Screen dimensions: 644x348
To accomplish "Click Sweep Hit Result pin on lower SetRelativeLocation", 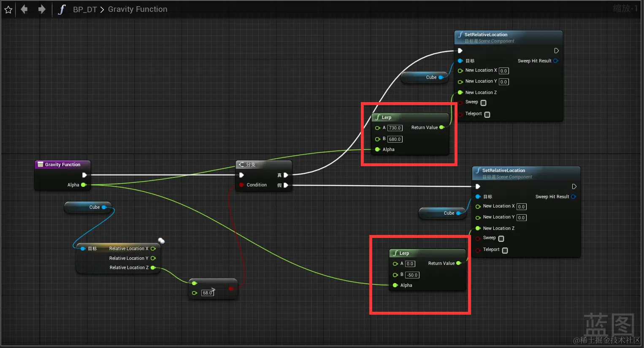I will pos(574,197).
